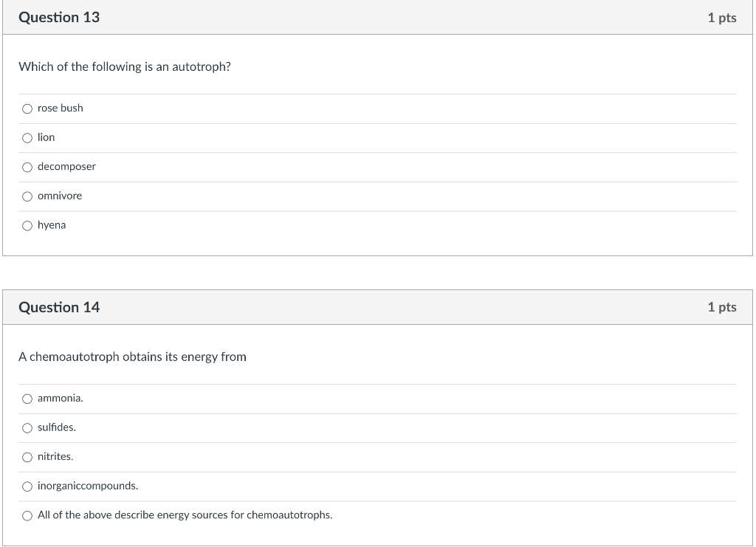Mark 'decomposer' as the answer

coord(27,167)
